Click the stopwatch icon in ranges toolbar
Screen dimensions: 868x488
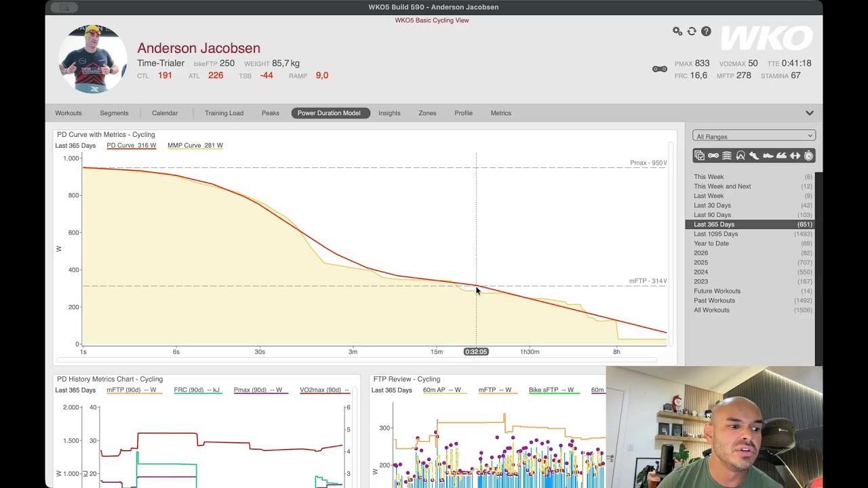tap(808, 156)
